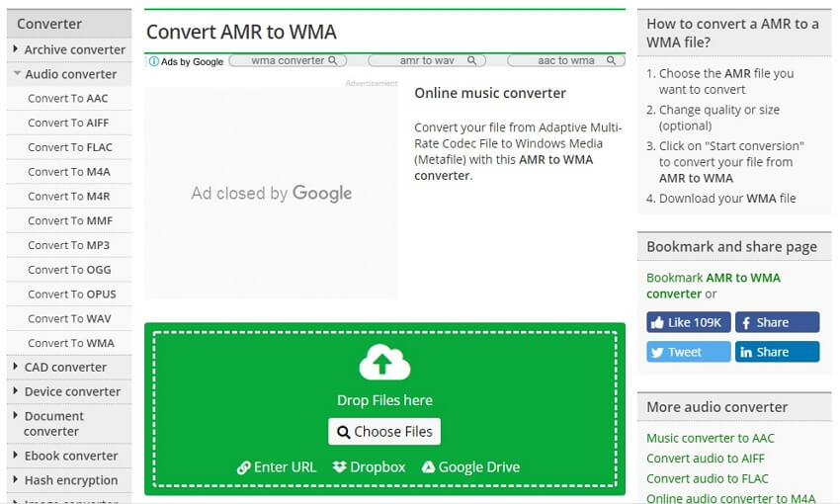Click the amr to wav ad search pill
Image resolution: width=840 pixels, height=504 pixels.
coord(427,60)
